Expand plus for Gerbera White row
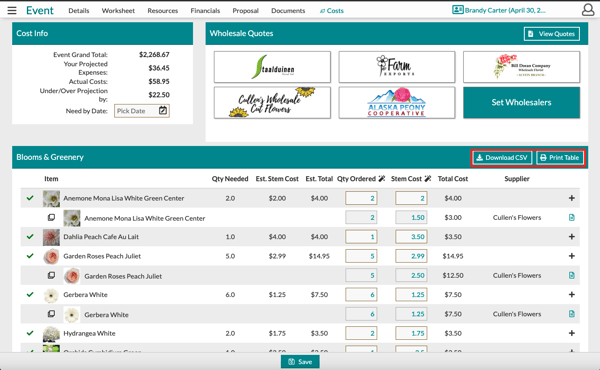The width and height of the screenshot is (600, 370). [572, 294]
